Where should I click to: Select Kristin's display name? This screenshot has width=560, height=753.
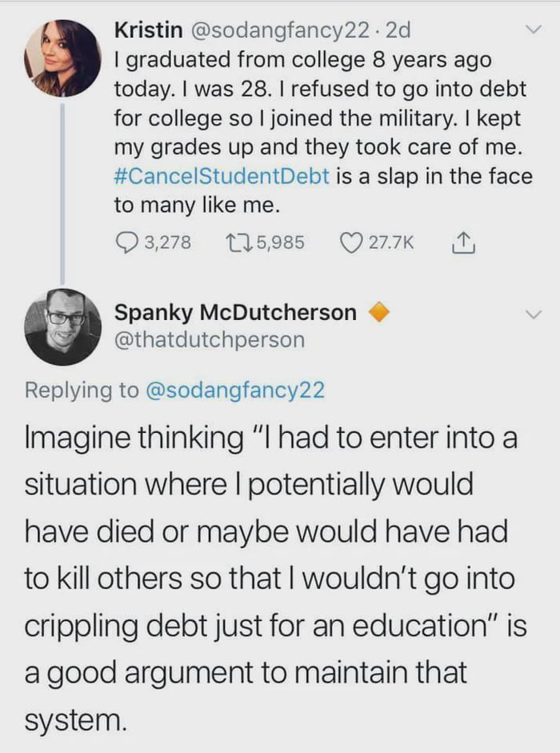pos(152,30)
